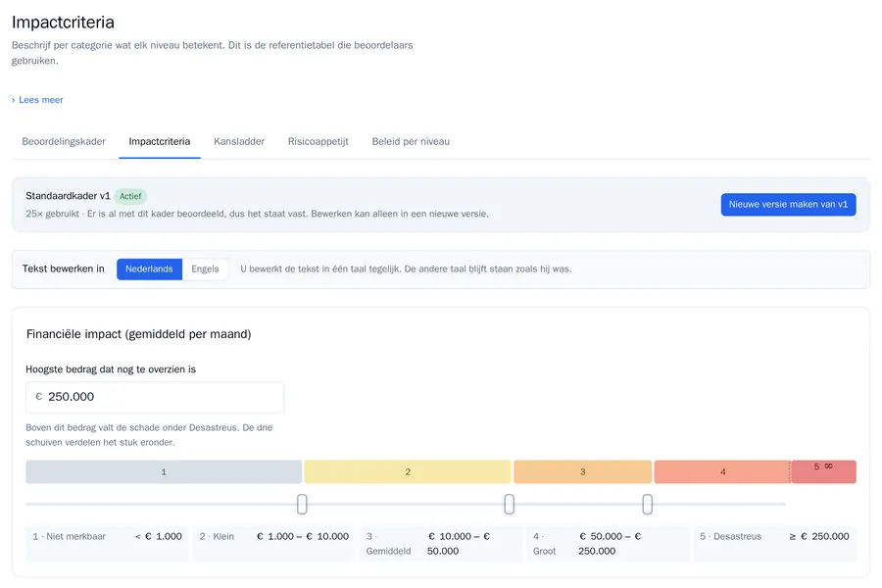
Task: Click the '1 · Niet merkbaar' label
Action: click(x=70, y=536)
